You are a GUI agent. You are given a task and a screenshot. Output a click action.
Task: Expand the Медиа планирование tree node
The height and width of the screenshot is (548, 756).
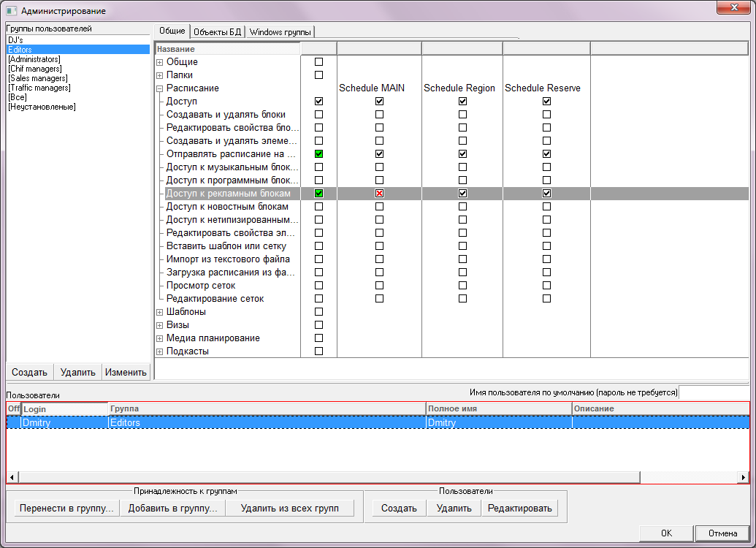[159, 338]
